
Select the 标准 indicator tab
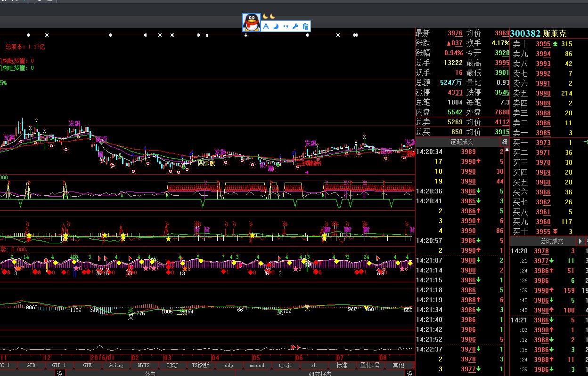(342, 365)
